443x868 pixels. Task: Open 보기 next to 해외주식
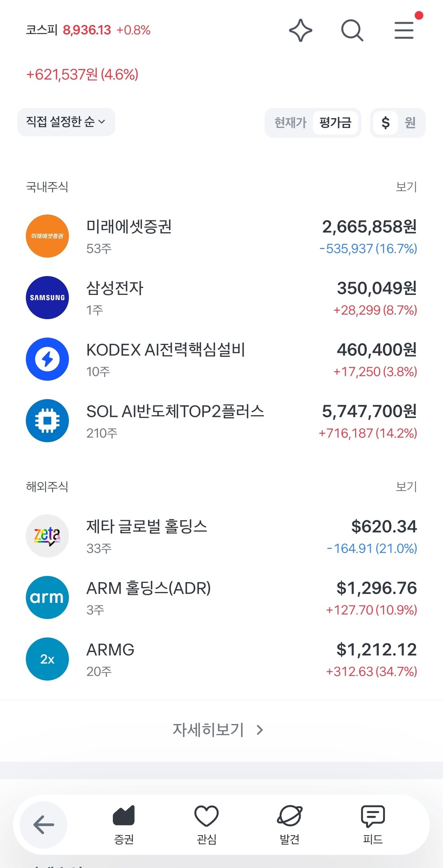[x=406, y=487]
